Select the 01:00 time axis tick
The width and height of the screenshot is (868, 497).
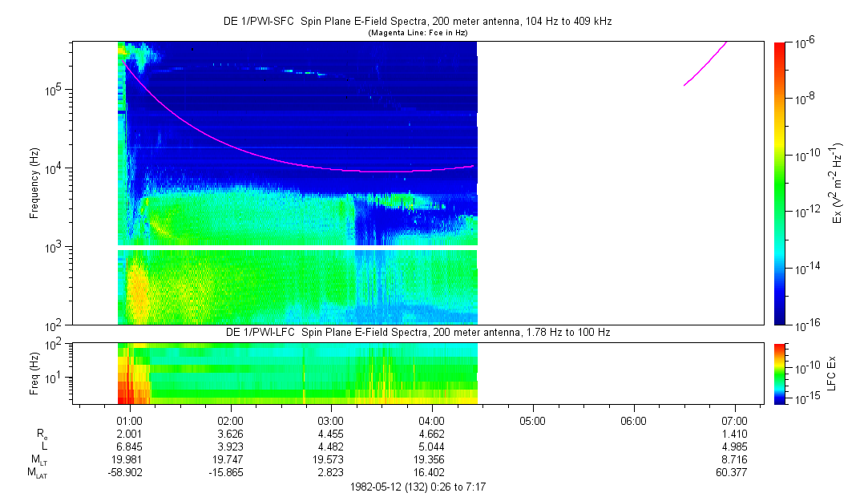tap(130, 420)
